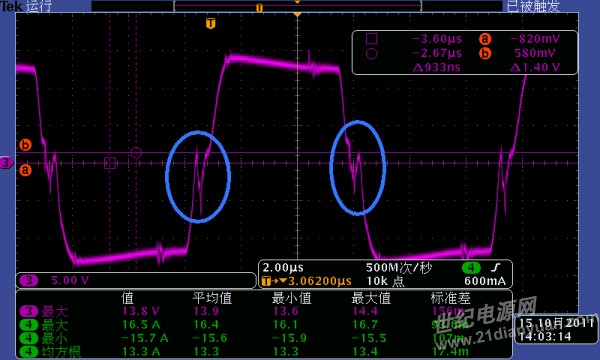Click the green channel 4 trigger badge
The image size is (600, 360).
pyautogui.click(x=471, y=267)
